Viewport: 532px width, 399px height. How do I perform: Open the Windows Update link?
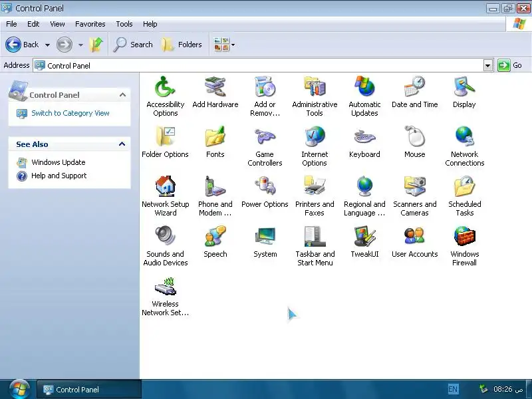click(59, 162)
